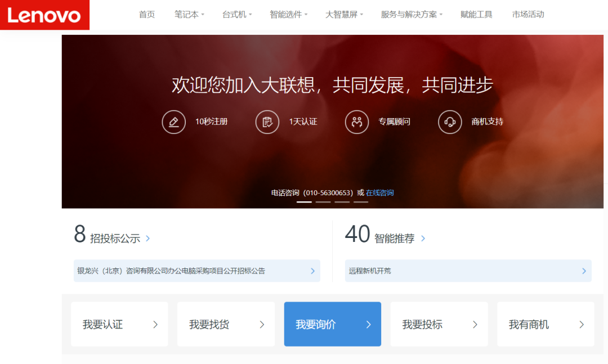Click the 商机支持 headset icon

tap(450, 122)
